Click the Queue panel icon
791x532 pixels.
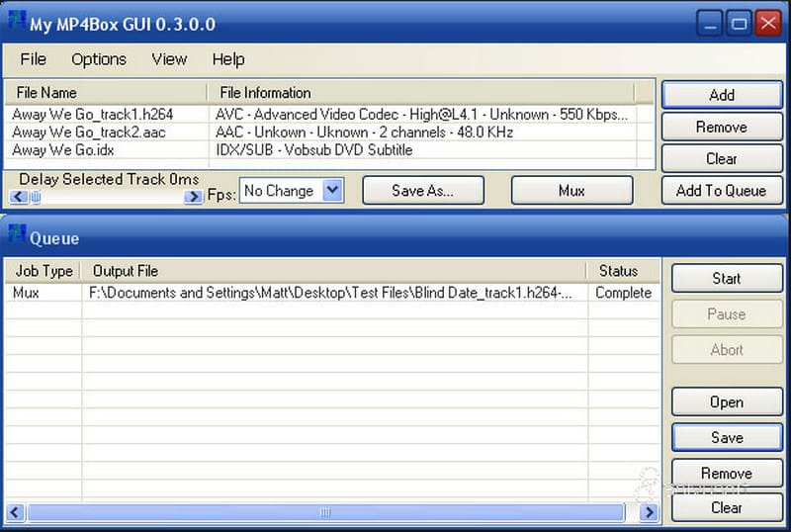click(x=17, y=237)
